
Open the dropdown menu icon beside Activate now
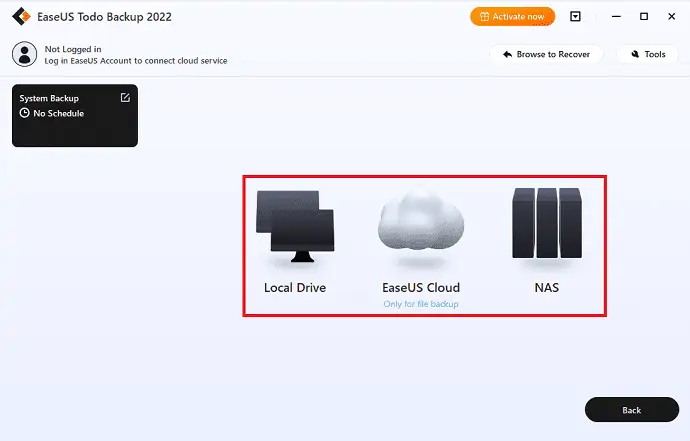tap(575, 17)
